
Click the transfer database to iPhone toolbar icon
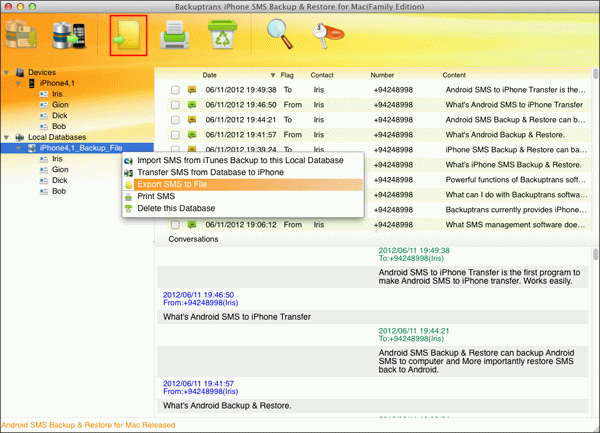point(69,36)
